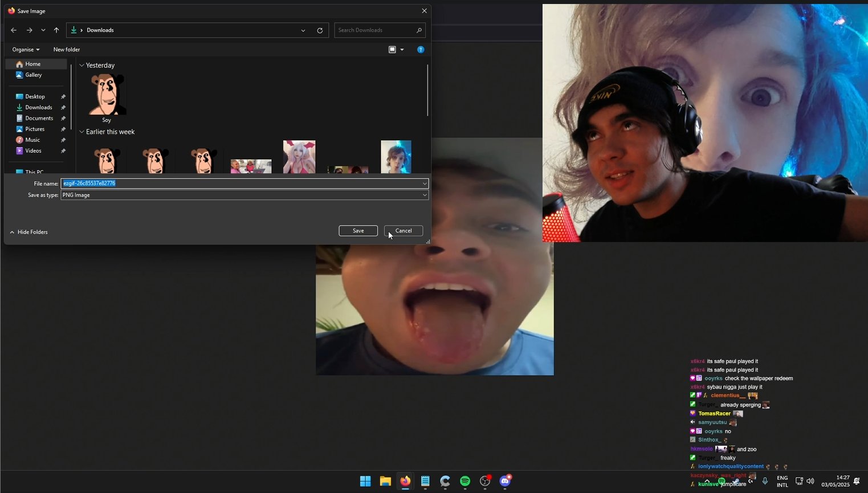The width and height of the screenshot is (868, 493).
Task: Open Discord from the taskbar
Action: point(505,481)
